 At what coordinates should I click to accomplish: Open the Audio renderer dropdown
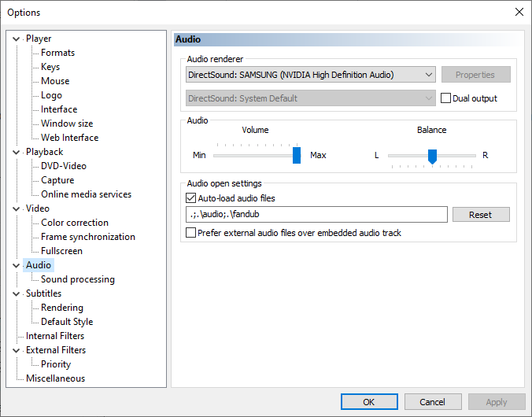click(x=310, y=75)
